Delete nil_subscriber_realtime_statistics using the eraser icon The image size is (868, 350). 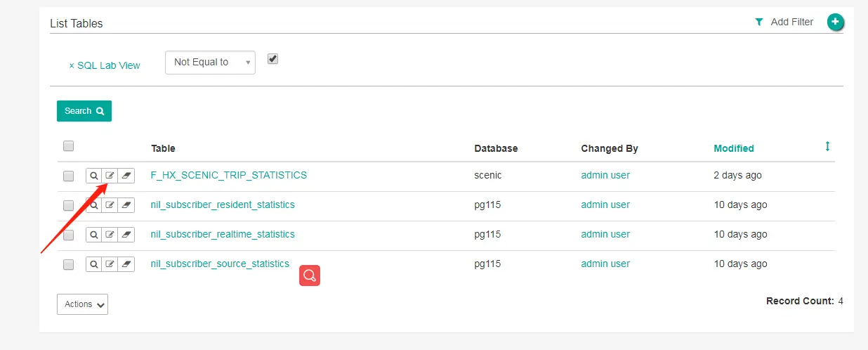(126, 235)
